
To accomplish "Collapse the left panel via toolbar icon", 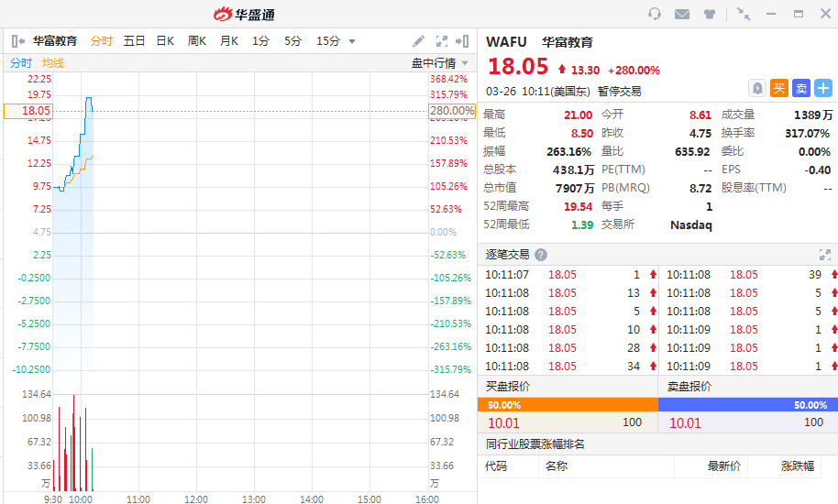I will [x=17, y=41].
